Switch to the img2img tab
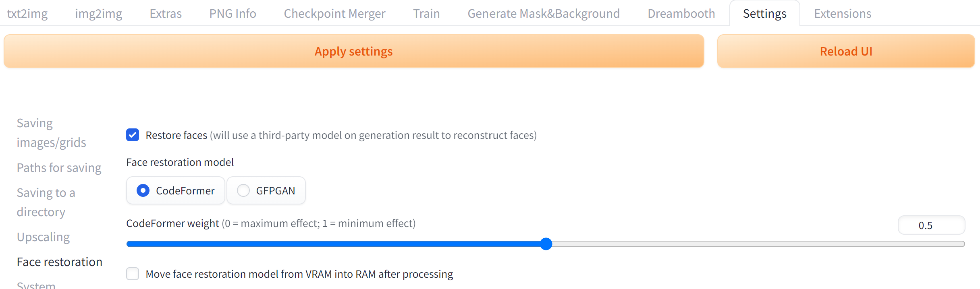The image size is (980, 289). 98,14
